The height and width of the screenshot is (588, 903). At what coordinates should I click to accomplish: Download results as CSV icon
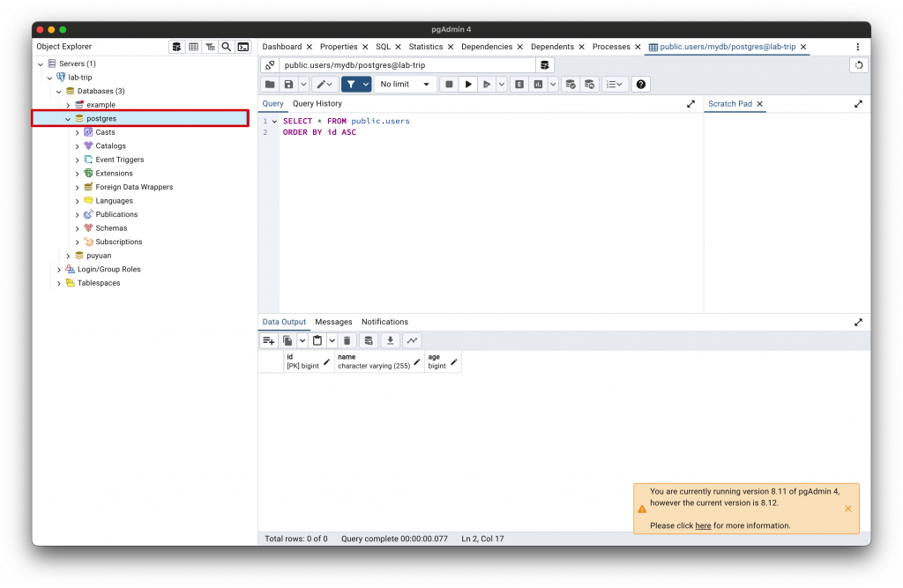[x=390, y=341]
